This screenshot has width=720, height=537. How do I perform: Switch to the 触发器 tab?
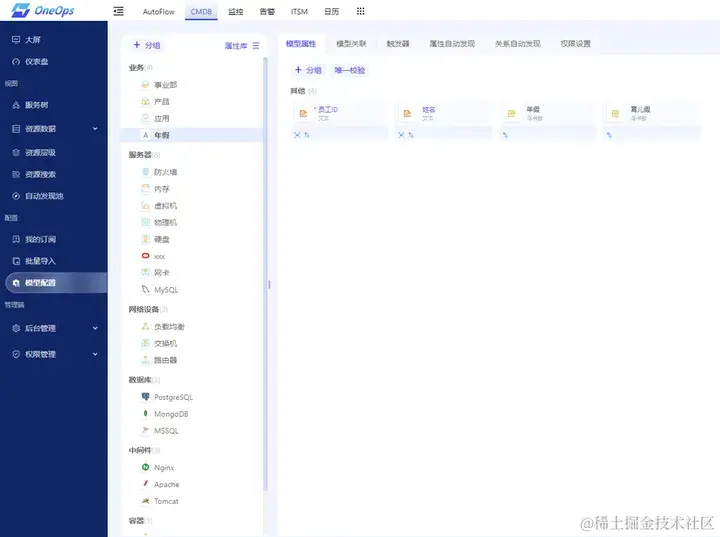point(398,44)
